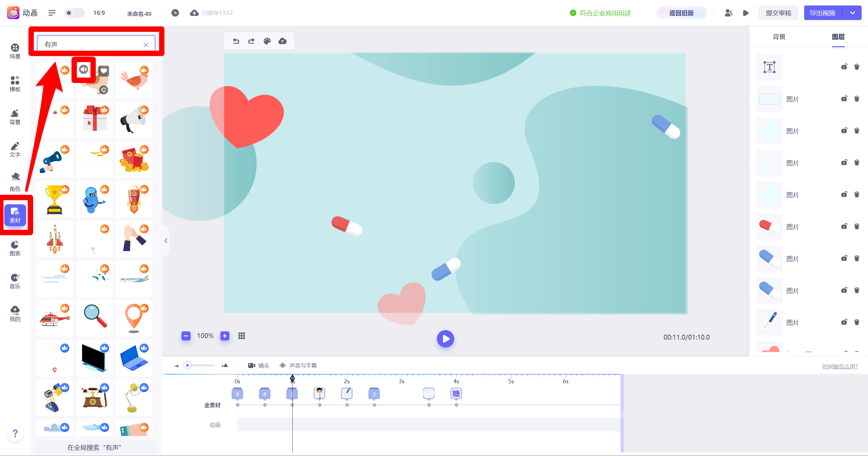Click the help question mark
Viewport: 868px width, 456px height.
(x=15, y=433)
